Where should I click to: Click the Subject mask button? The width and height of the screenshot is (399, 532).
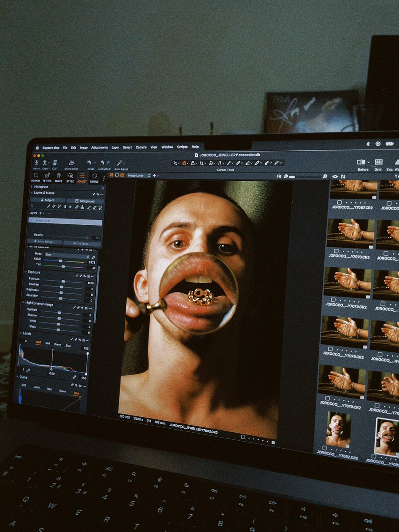[47, 200]
